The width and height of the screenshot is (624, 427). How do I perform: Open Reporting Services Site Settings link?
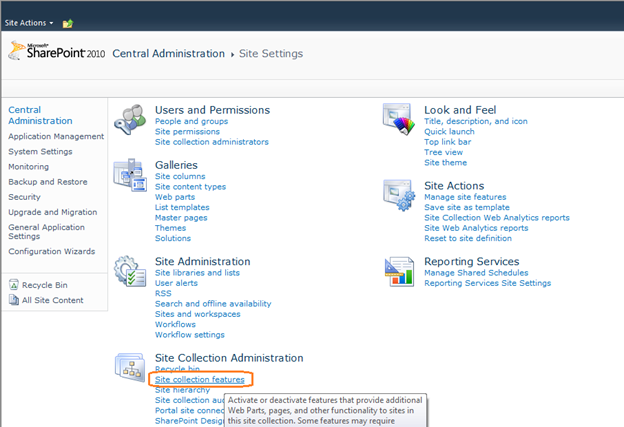pyautogui.click(x=488, y=283)
